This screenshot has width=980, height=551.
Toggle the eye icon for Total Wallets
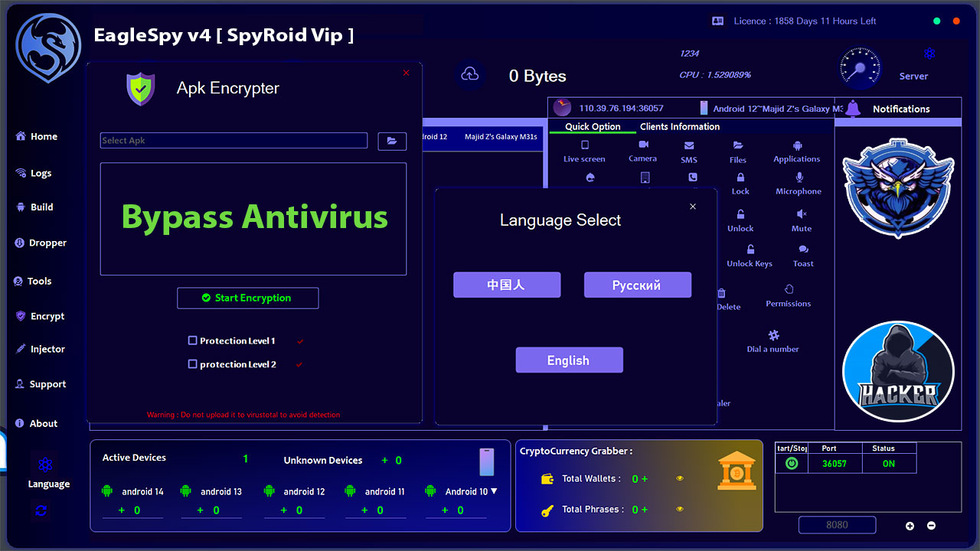pyautogui.click(x=679, y=478)
